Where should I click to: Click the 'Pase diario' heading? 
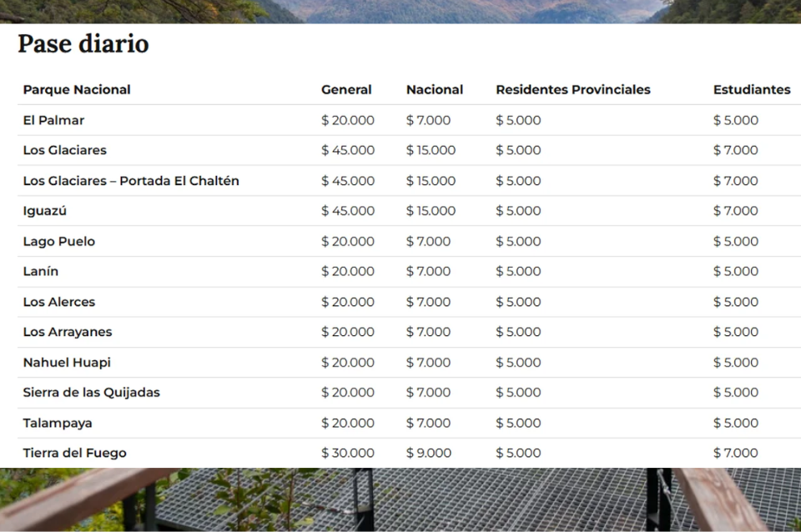(83, 43)
